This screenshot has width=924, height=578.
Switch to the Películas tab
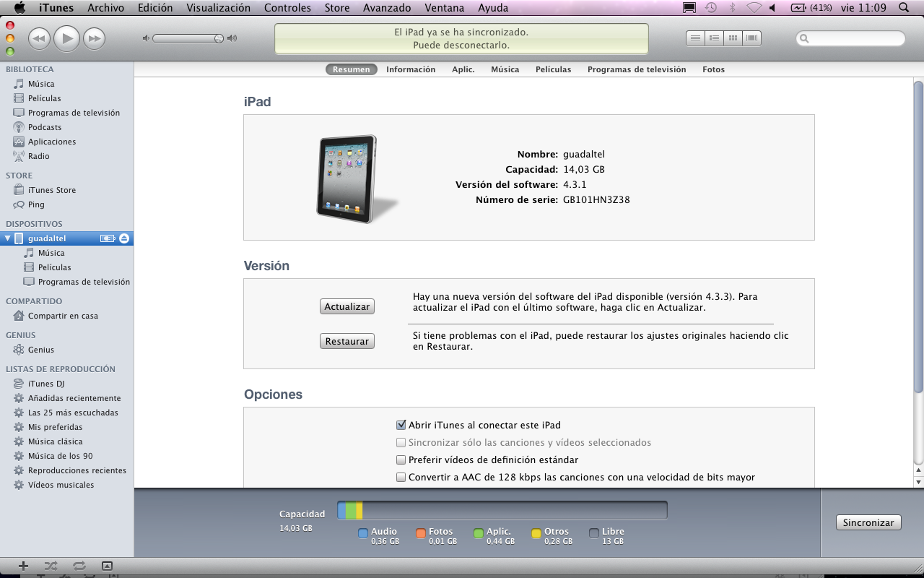[x=553, y=69]
